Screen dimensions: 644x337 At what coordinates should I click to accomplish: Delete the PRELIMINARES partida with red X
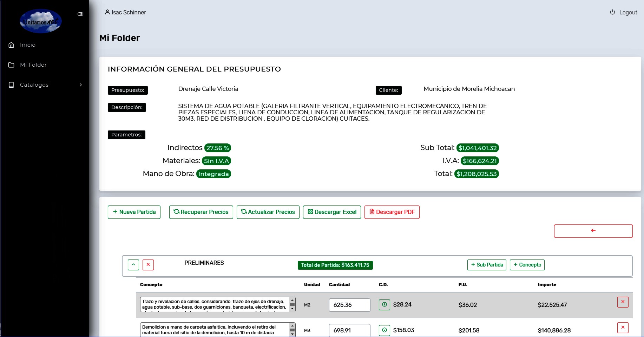point(148,265)
